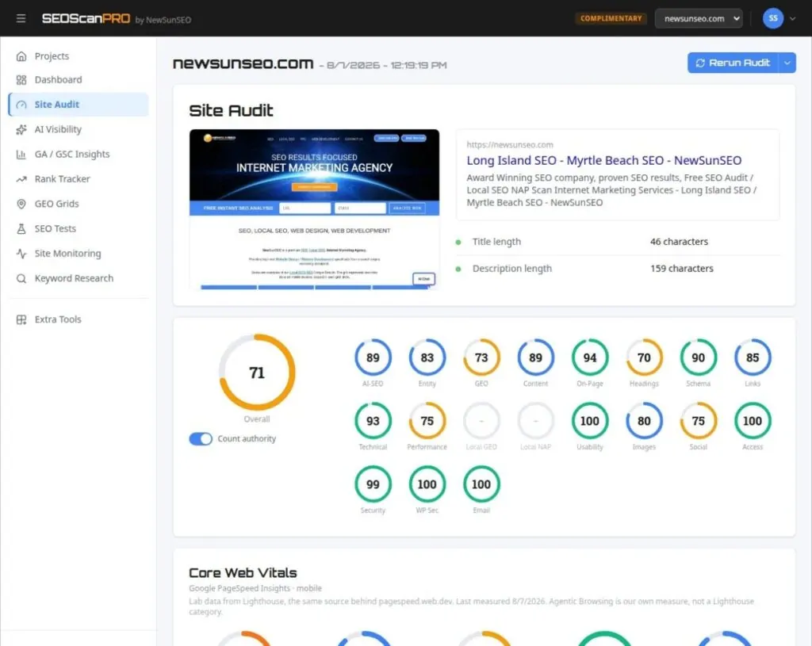812x646 pixels.
Task: Click the COMPLIMENTARY badge
Action: (x=611, y=19)
